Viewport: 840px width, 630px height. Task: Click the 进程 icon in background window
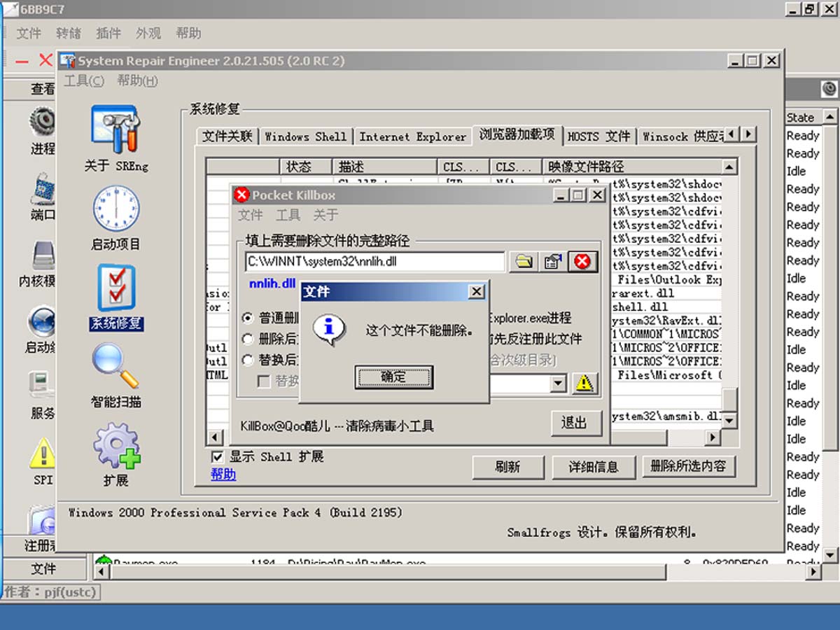tap(43, 122)
